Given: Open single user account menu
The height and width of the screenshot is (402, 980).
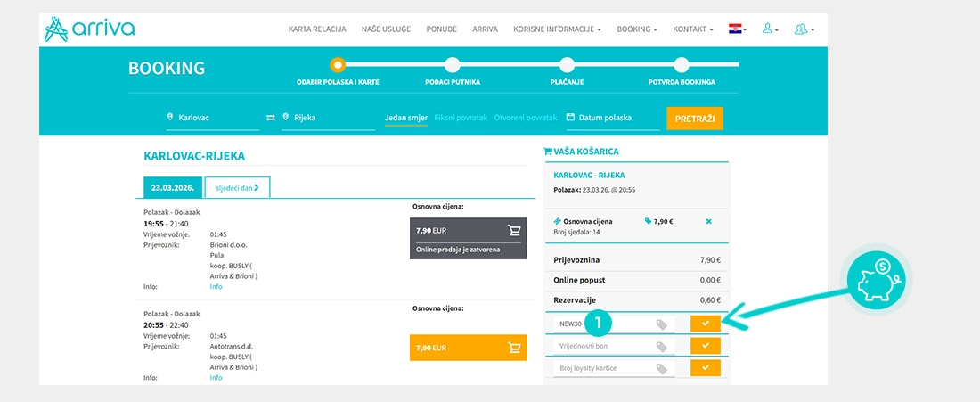Looking at the screenshot, I should pos(770,29).
